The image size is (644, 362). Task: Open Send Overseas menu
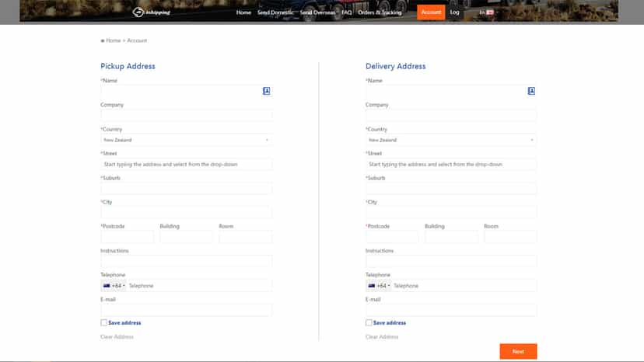pos(317,12)
